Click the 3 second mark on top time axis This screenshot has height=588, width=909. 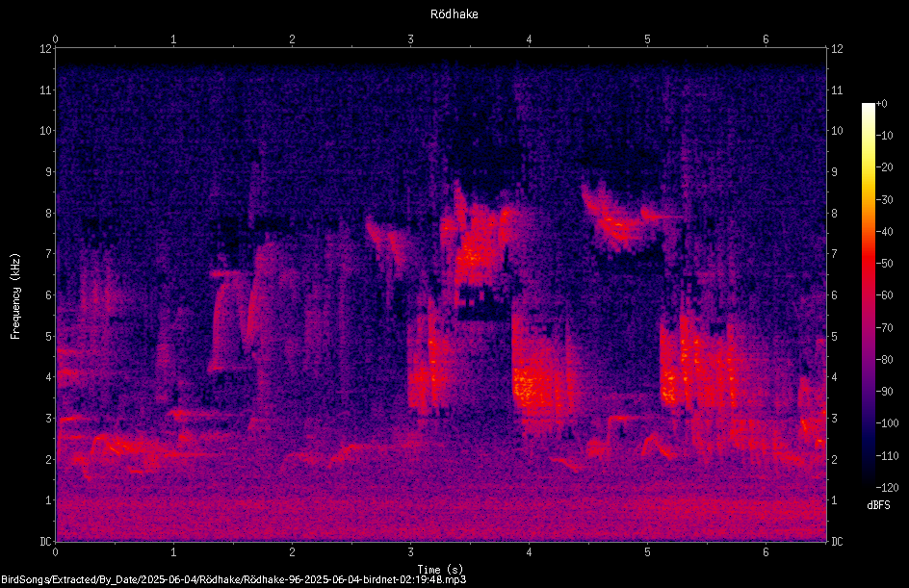(410, 39)
